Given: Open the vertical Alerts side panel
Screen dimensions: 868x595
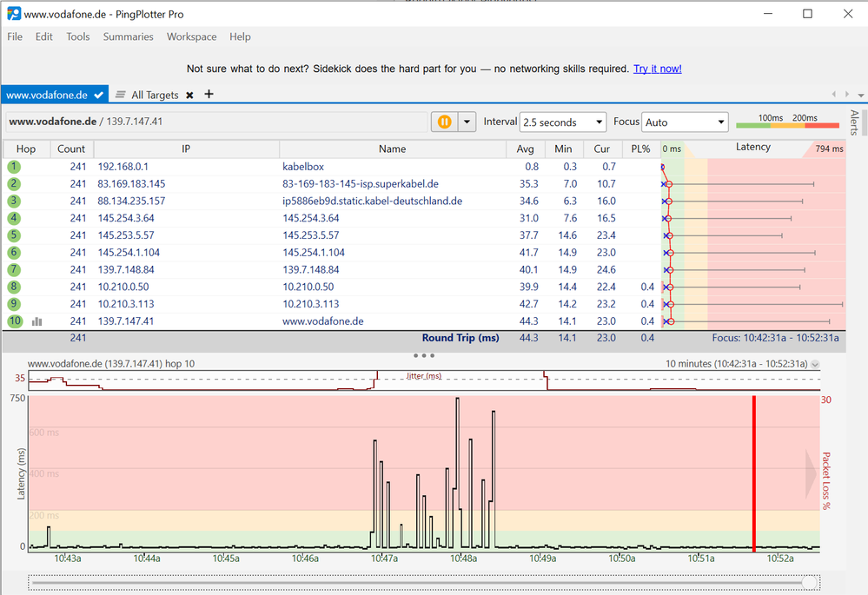Looking at the screenshot, I should (854, 122).
